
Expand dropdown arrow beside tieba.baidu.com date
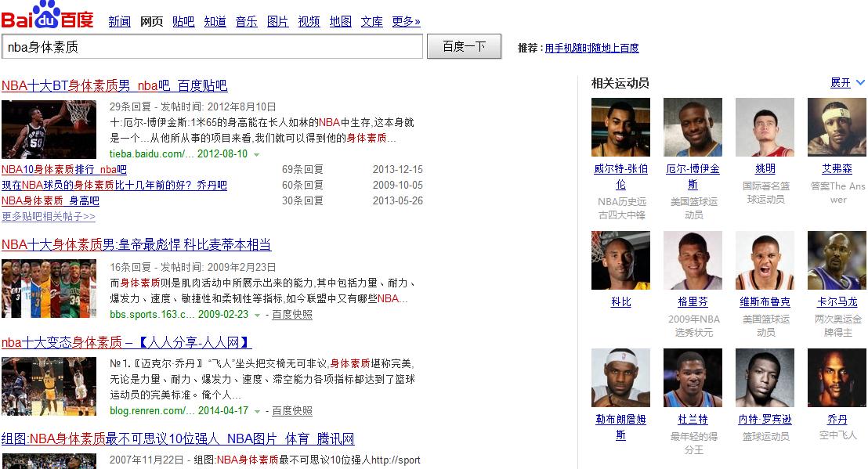[x=256, y=155]
